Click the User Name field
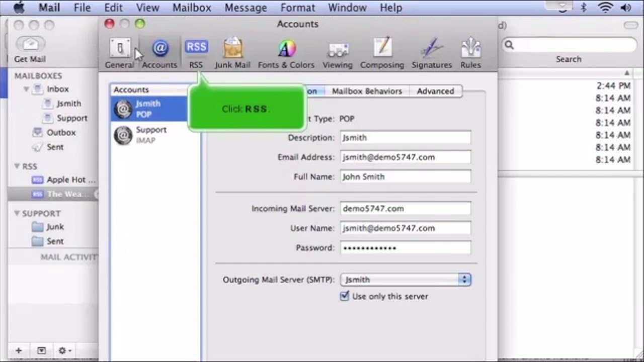The width and height of the screenshot is (644, 362). pos(406,228)
